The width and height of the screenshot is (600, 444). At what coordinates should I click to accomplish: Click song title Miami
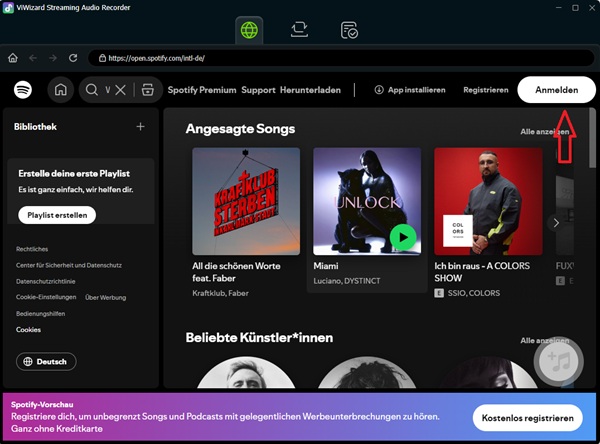click(x=326, y=266)
